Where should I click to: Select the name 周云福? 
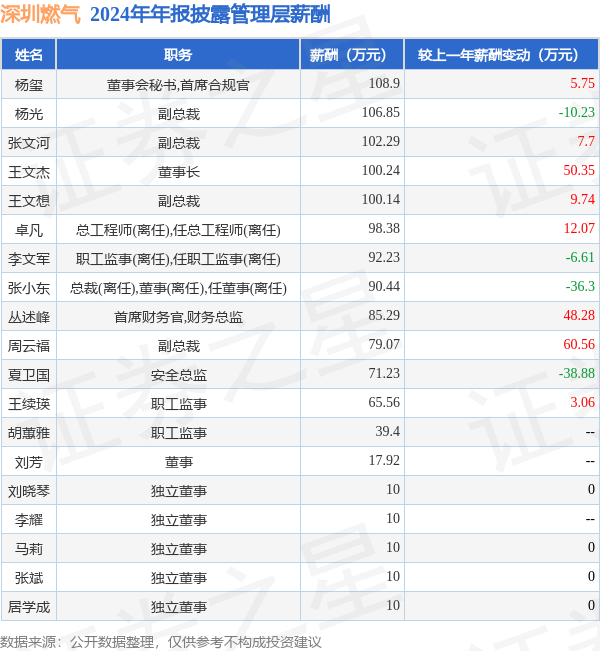(29, 346)
